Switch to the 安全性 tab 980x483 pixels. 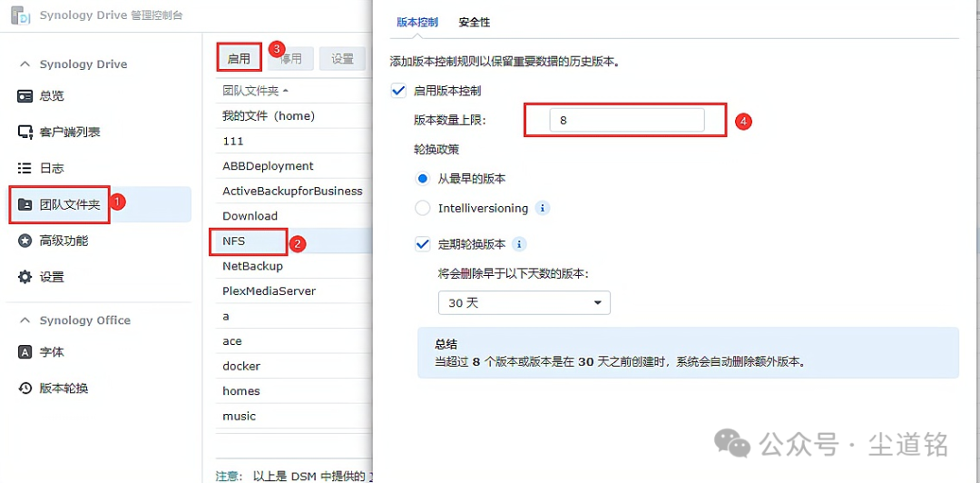(x=475, y=22)
